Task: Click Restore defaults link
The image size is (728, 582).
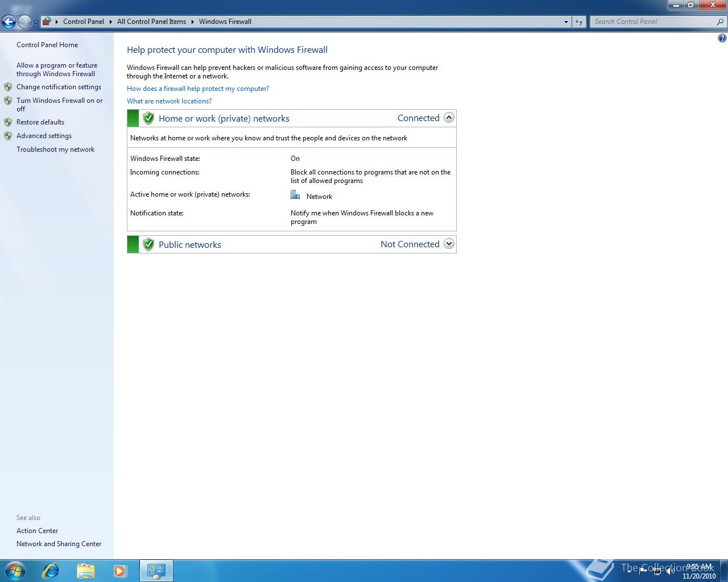Action: click(40, 122)
